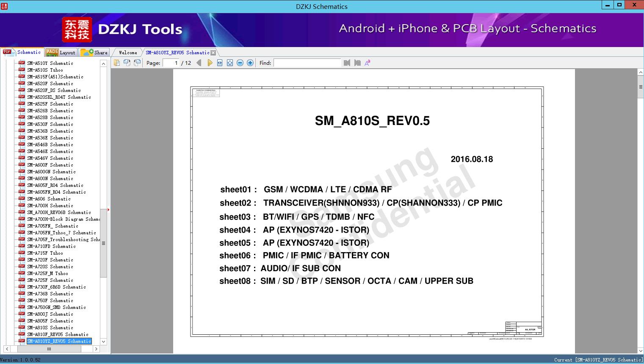
Task: Open SM-A600GN Schematic in the tree
Action: (51, 172)
